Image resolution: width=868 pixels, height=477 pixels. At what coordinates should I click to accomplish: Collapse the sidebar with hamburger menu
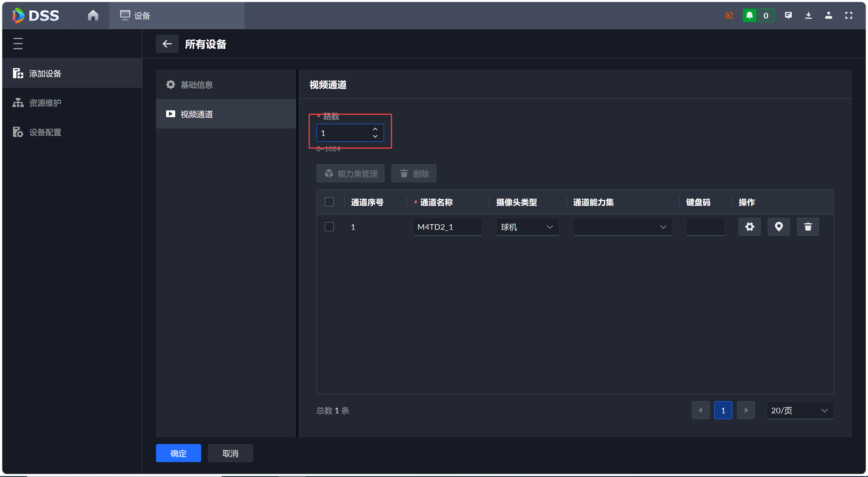(18, 44)
